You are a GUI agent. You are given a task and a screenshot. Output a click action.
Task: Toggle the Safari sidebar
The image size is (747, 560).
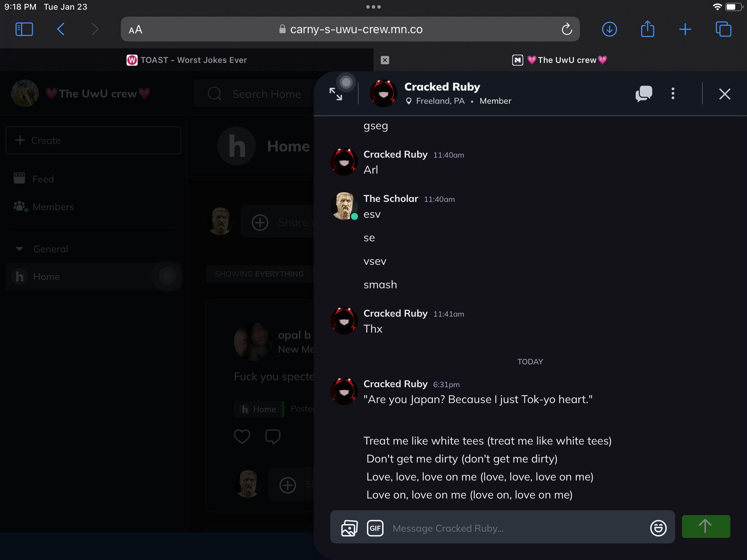pyautogui.click(x=24, y=29)
